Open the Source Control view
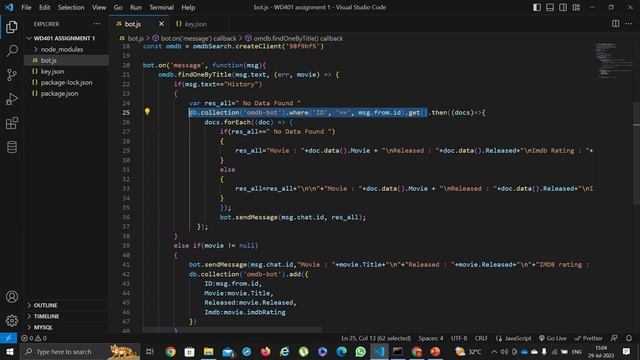The image size is (640, 360). click(x=12, y=75)
